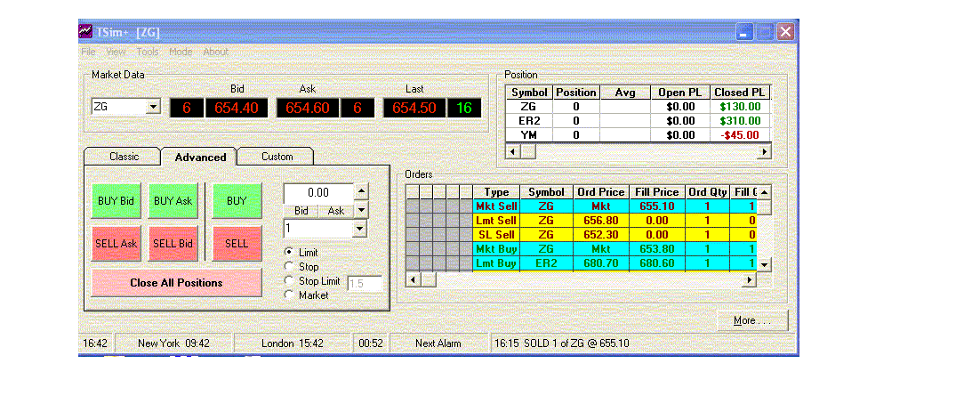
Task: Click the TSim+ title bar app icon
Action: (86, 30)
